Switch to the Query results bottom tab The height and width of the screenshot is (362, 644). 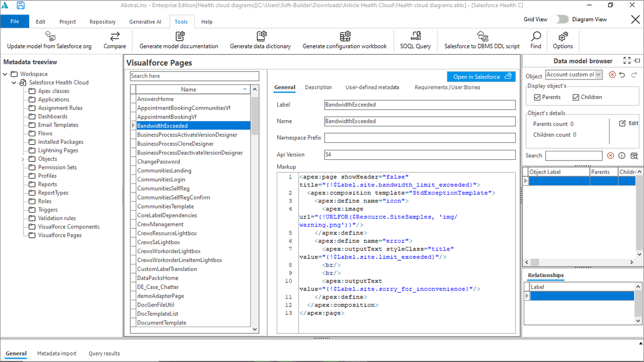[x=104, y=353]
